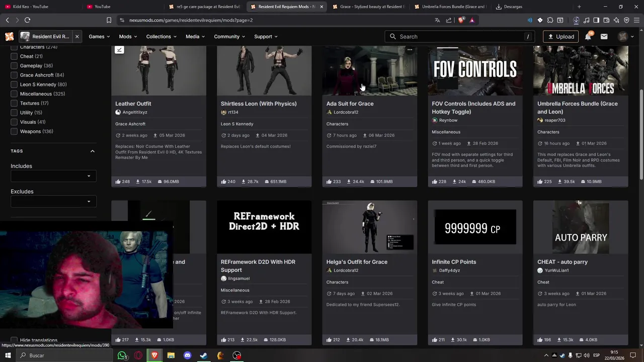Screen dimensions: 644x362
Task: Open Discord from the taskbar
Action: (x=187, y=355)
